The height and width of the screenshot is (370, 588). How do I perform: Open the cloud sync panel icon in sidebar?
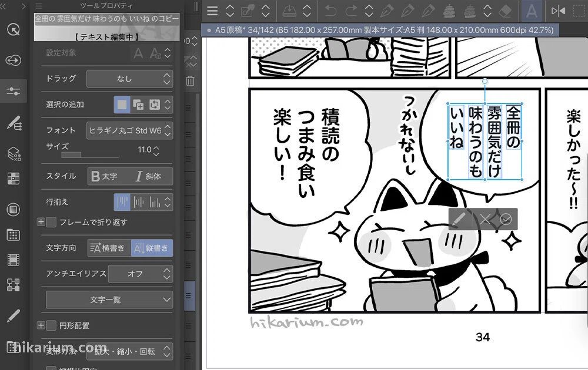click(14, 60)
